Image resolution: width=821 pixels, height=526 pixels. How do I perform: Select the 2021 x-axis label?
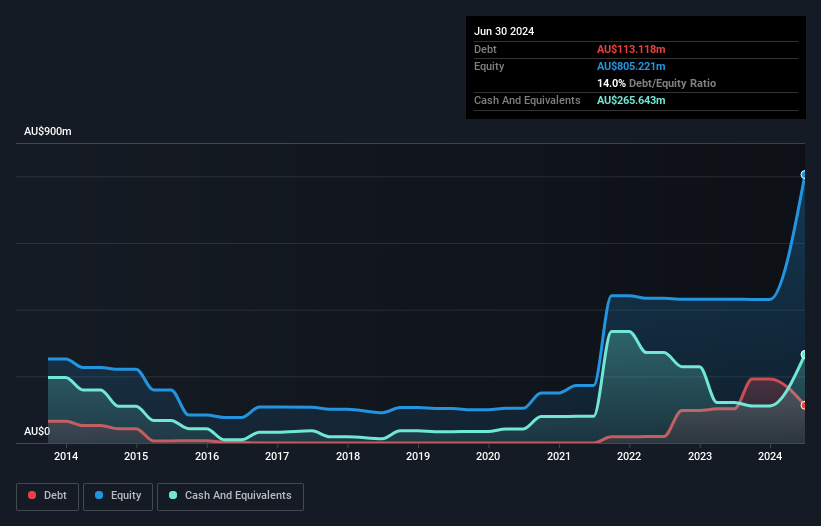pyautogui.click(x=559, y=456)
